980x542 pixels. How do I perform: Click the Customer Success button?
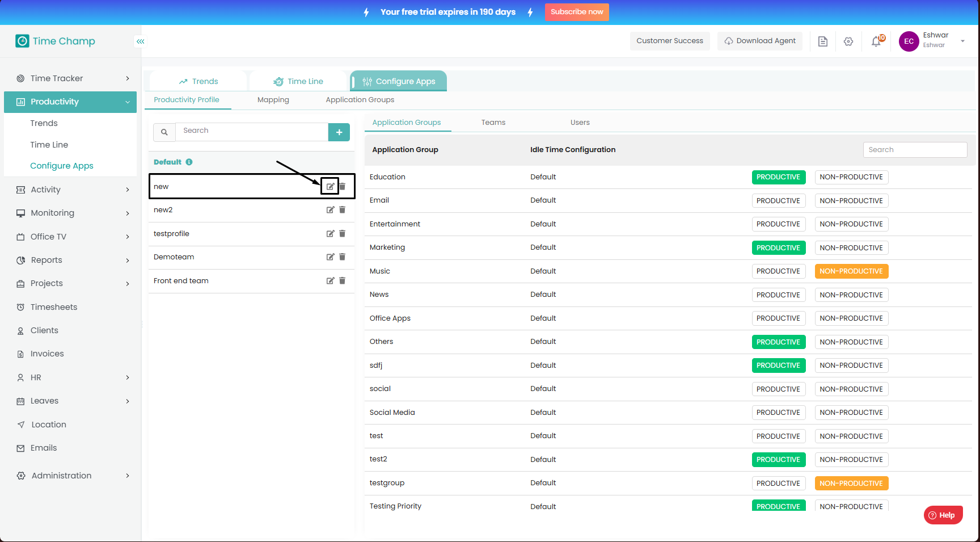click(670, 41)
